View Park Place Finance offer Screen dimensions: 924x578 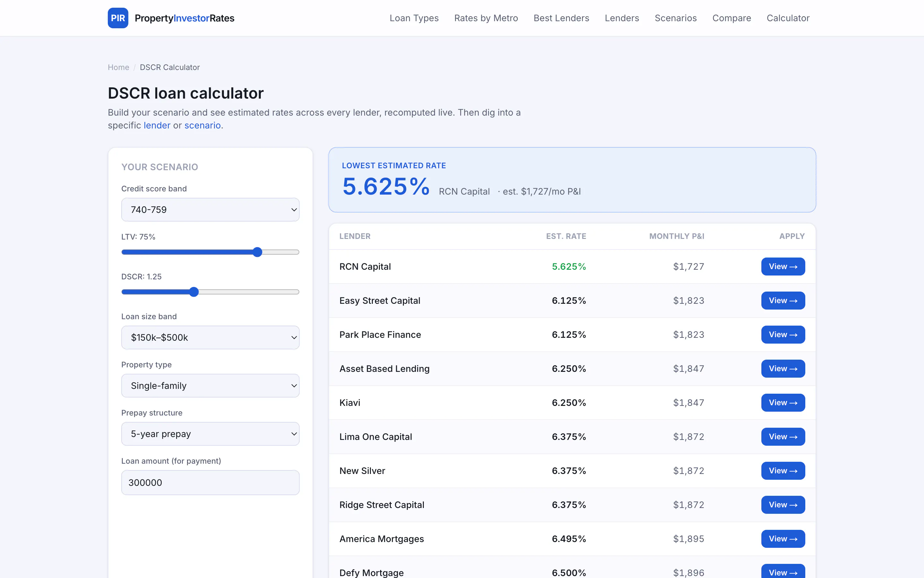(783, 335)
